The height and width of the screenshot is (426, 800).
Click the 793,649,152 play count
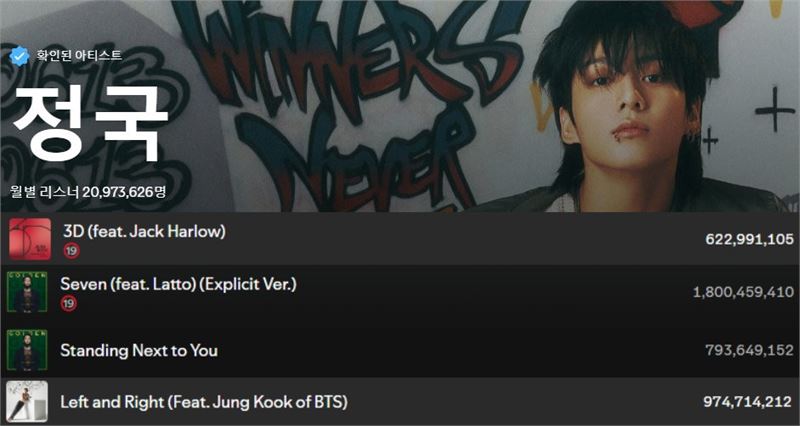point(749,350)
